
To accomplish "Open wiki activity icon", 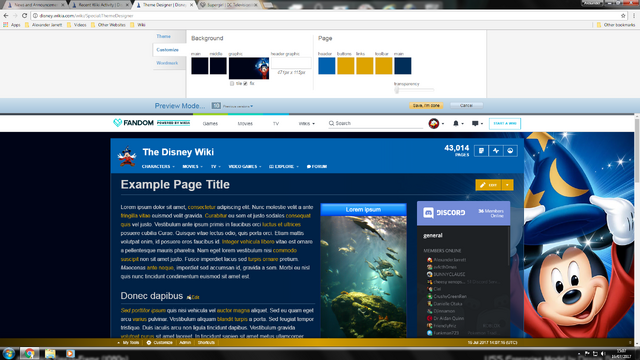I will (x=496, y=151).
